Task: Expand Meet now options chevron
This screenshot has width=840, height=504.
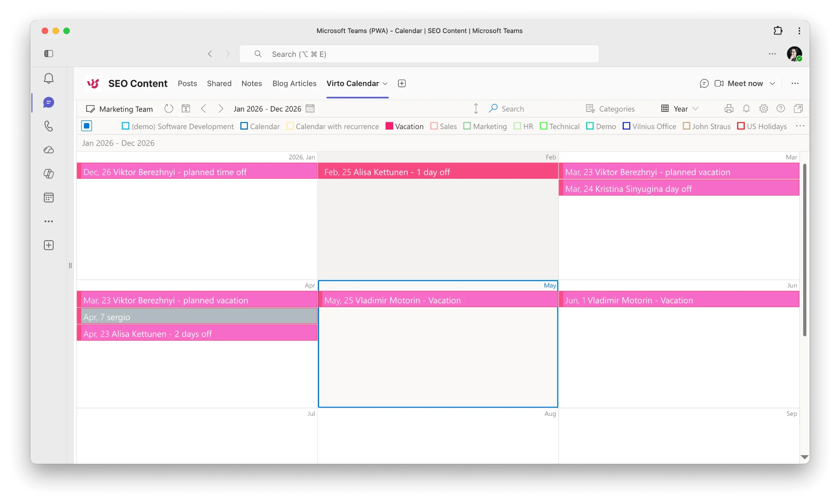Action: [772, 84]
